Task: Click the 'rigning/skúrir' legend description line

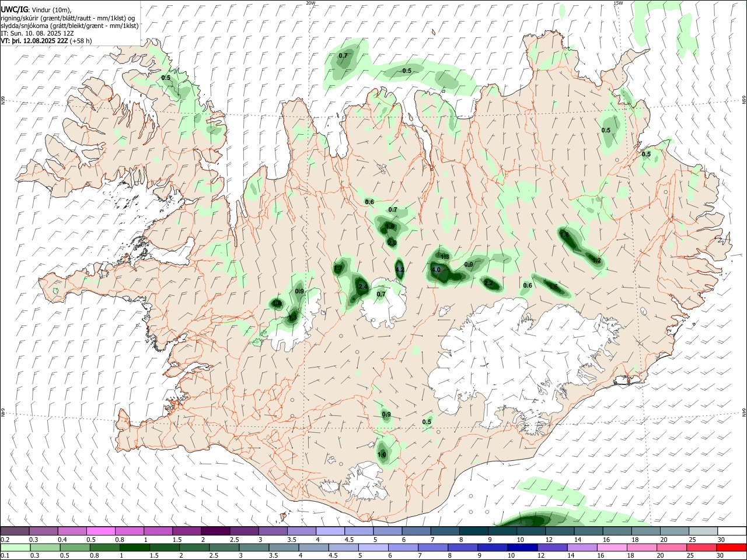Action: coord(68,18)
